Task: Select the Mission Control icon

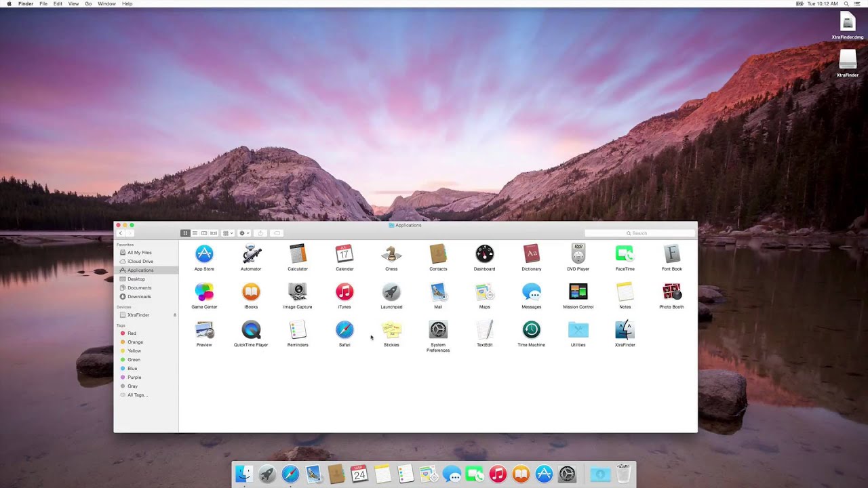Action: [578, 292]
